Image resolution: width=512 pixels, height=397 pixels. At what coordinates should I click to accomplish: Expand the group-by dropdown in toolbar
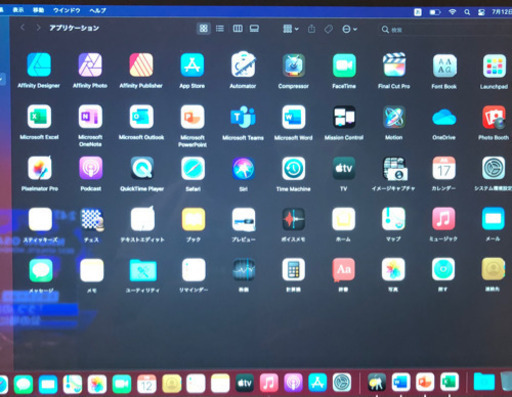pos(291,29)
